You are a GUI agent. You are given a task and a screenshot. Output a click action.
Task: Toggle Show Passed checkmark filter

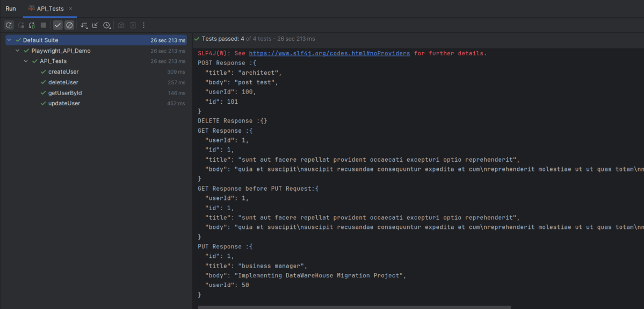pos(58,25)
